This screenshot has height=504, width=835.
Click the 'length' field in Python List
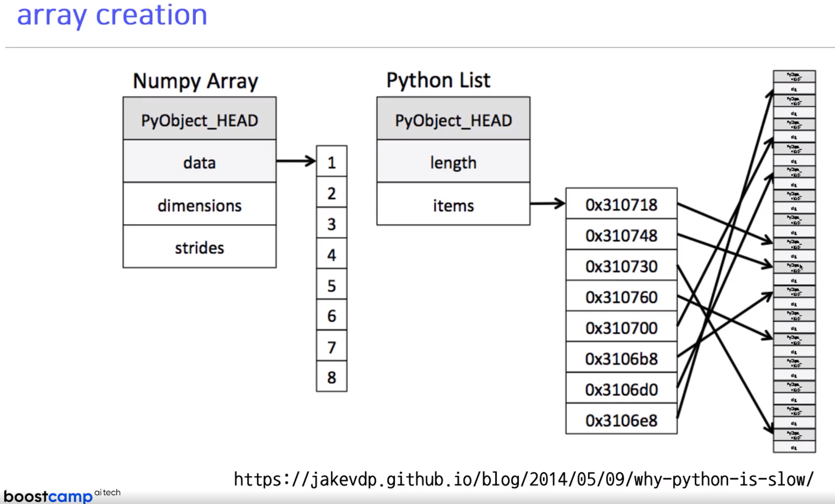(453, 162)
